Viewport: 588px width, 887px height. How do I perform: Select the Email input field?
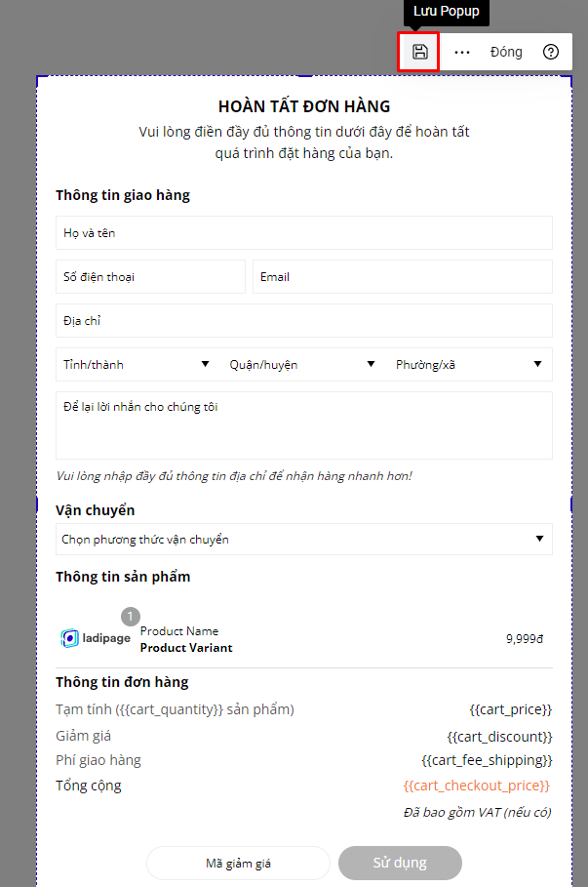pos(402,276)
